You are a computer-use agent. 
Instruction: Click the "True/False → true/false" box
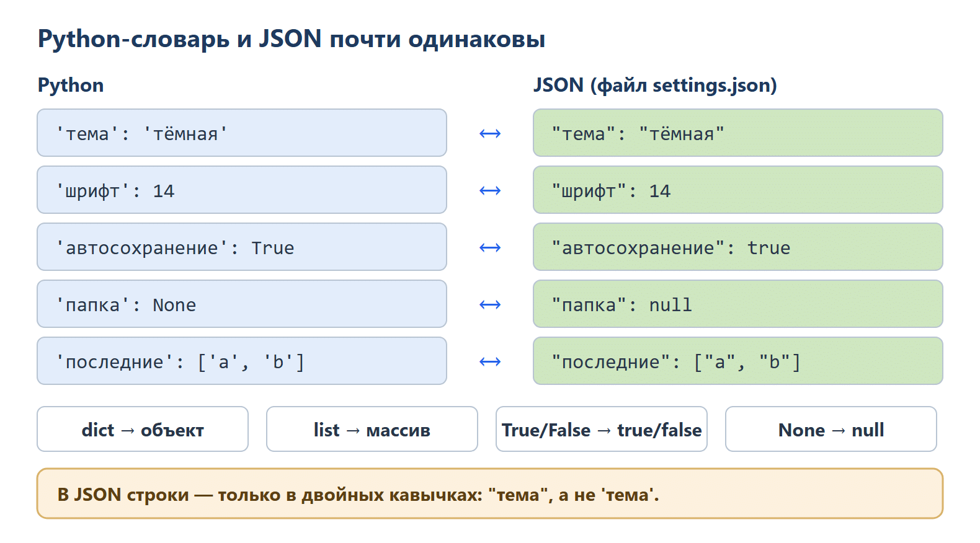pyautogui.click(x=602, y=429)
